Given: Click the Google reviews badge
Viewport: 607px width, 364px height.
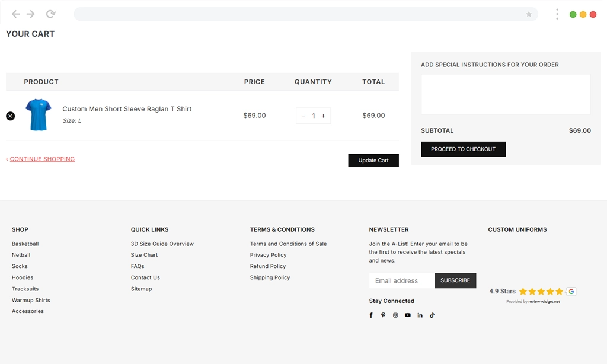Looking at the screenshot, I should point(570,291).
